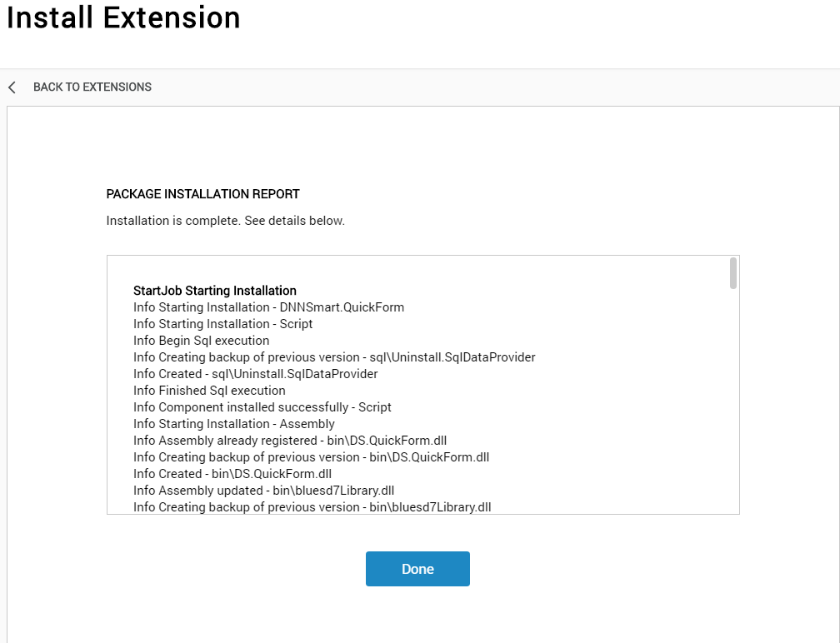
Task: Click the Install Extension page title
Action: [x=123, y=17]
